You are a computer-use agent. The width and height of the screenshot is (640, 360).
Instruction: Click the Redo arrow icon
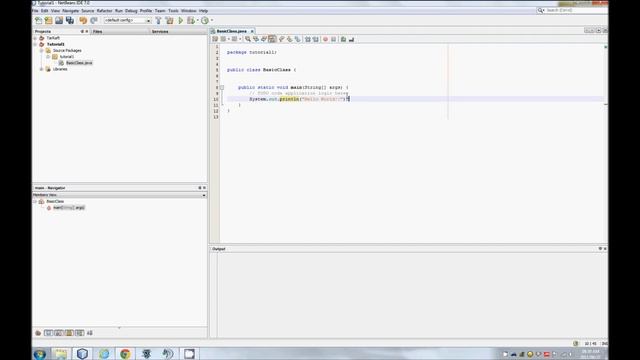[x=94, y=20]
